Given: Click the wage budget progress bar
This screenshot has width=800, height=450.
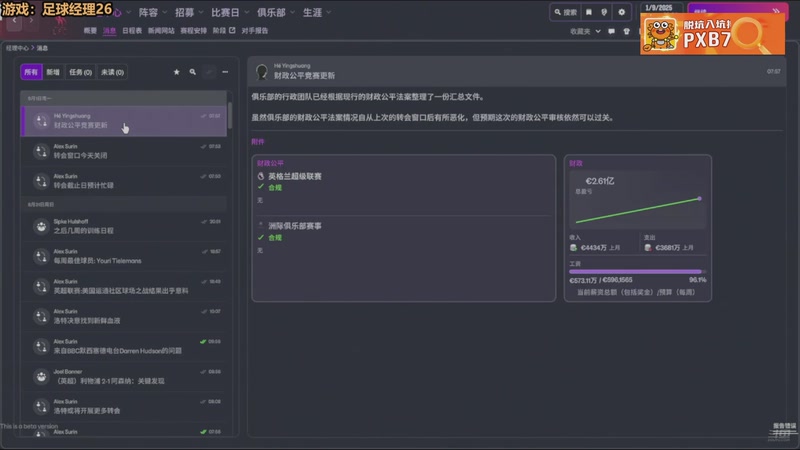Looking at the screenshot, I should [637, 271].
